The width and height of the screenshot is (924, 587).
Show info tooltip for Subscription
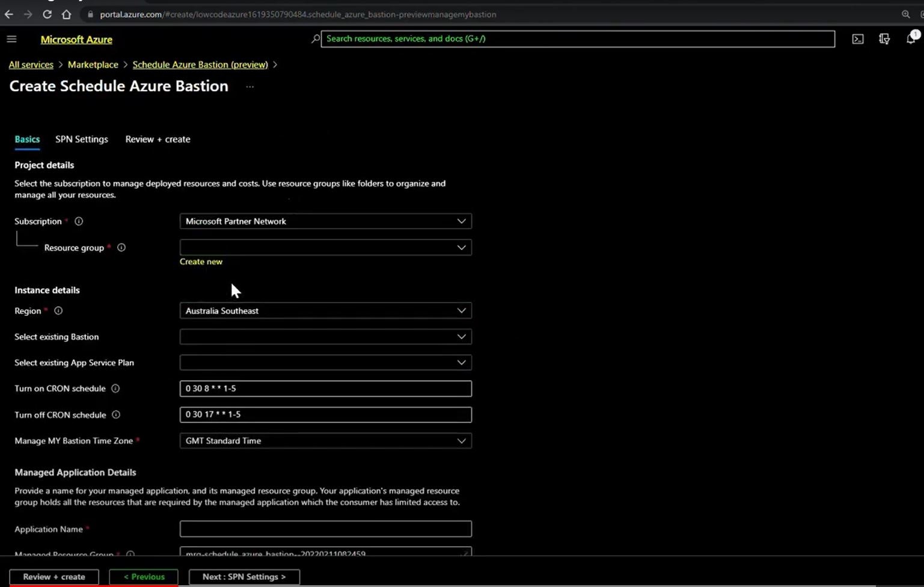pos(79,221)
